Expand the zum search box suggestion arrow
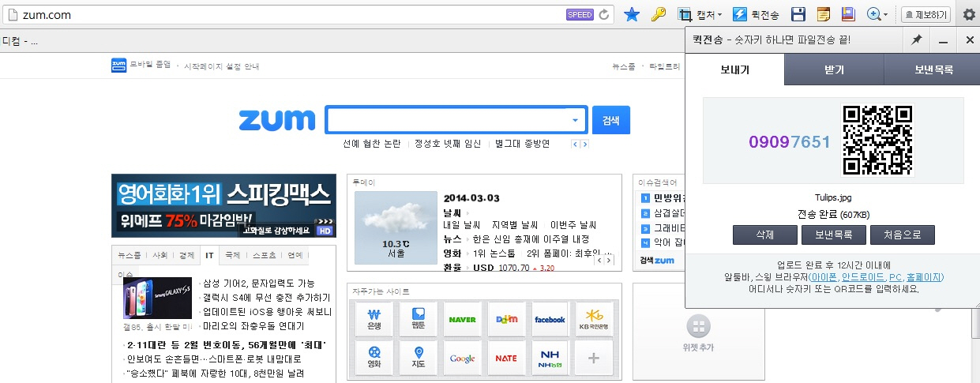The height and width of the screenshot is (383, 980). pyautogui.click(x=575, y=120)
